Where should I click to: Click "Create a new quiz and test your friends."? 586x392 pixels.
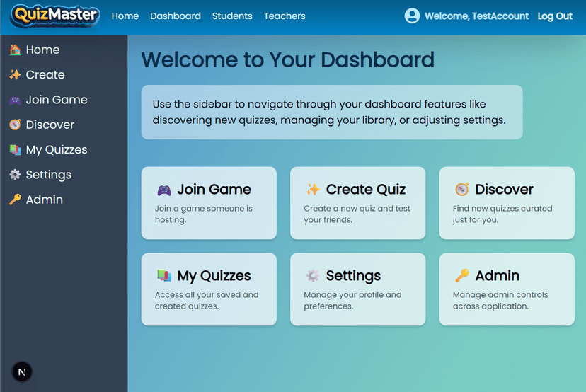357,214
